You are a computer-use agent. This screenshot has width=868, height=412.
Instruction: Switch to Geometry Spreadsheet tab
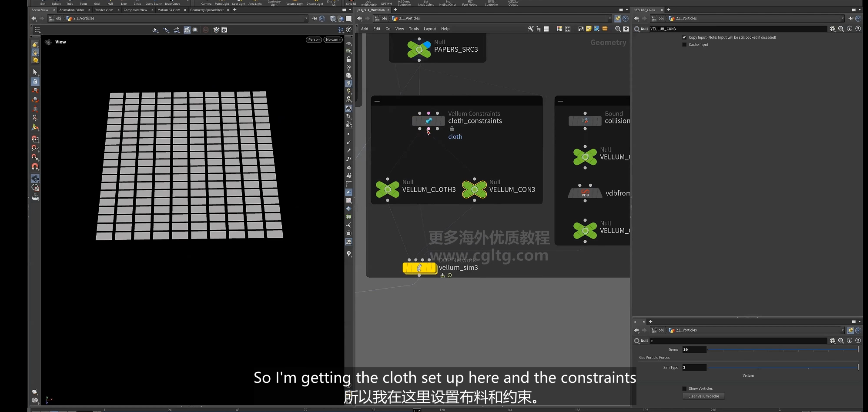point(207,10)
